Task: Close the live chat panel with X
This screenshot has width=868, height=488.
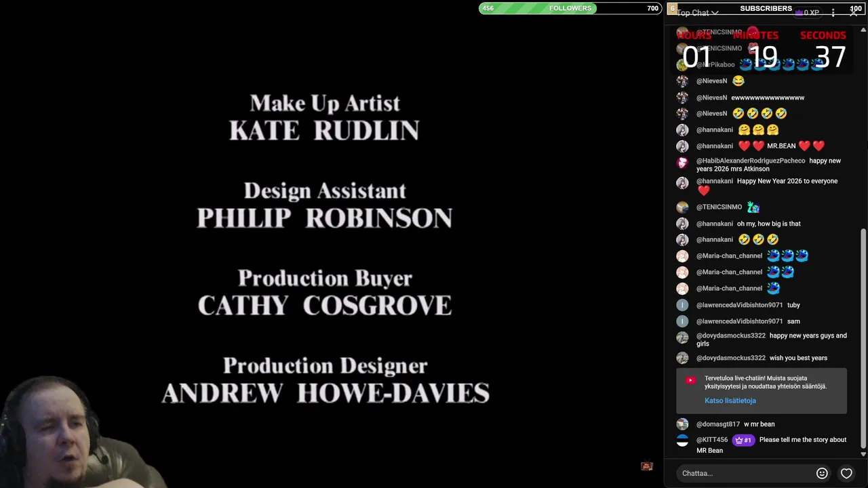Action: click(x=854, y=12)
